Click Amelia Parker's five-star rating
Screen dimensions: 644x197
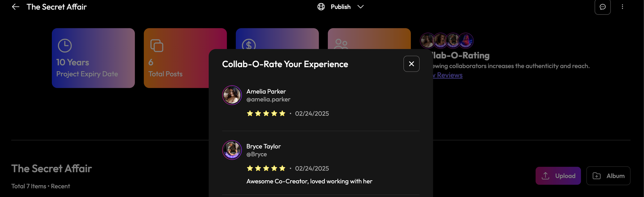tap(266, 113)
